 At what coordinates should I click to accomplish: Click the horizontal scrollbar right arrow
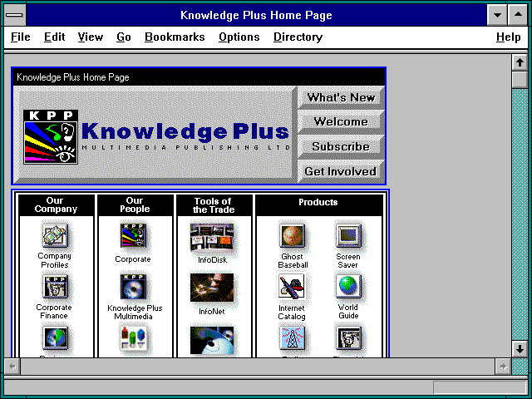(503, 367)
